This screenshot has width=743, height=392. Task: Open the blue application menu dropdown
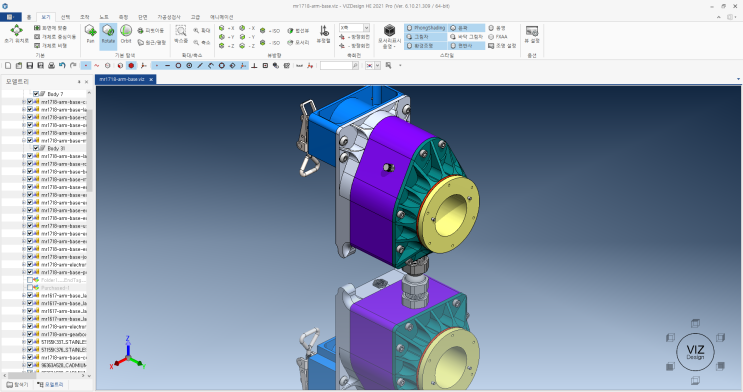(11, 17)
